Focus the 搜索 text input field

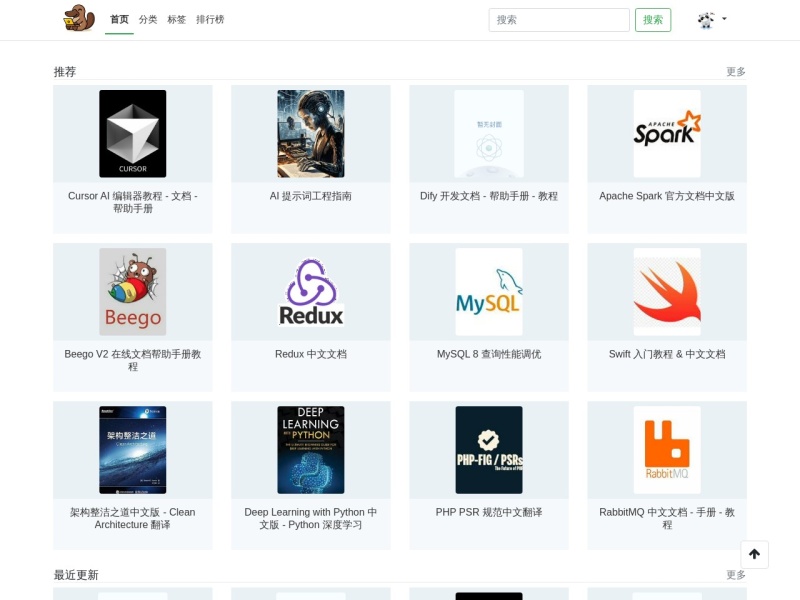point(559,20)
